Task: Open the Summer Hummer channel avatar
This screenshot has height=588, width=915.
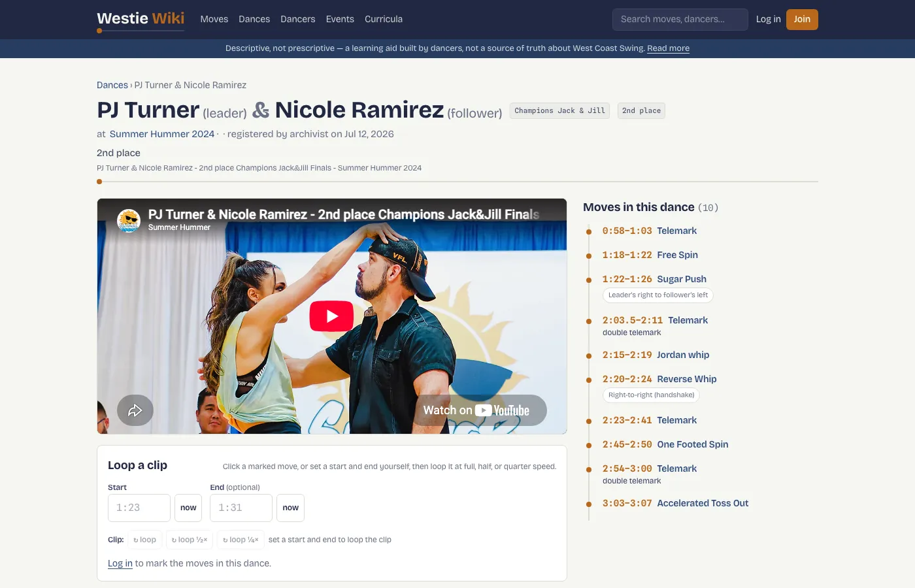Action: point(129,221)
